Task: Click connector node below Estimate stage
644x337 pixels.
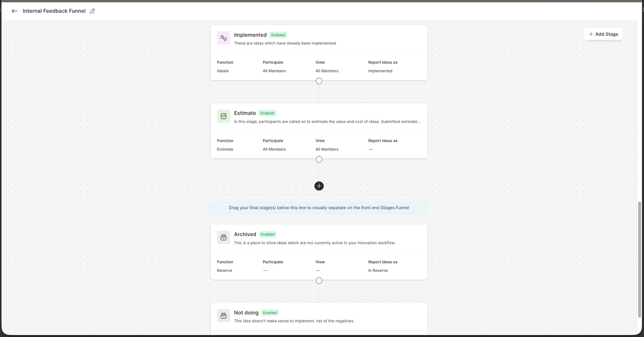Action: 319,159
